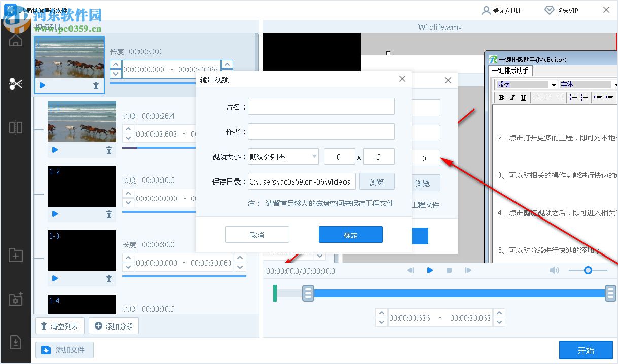Open the 登录/注册 login menu
Viewport: 618px width, 364px height.
tap(502, 10)
